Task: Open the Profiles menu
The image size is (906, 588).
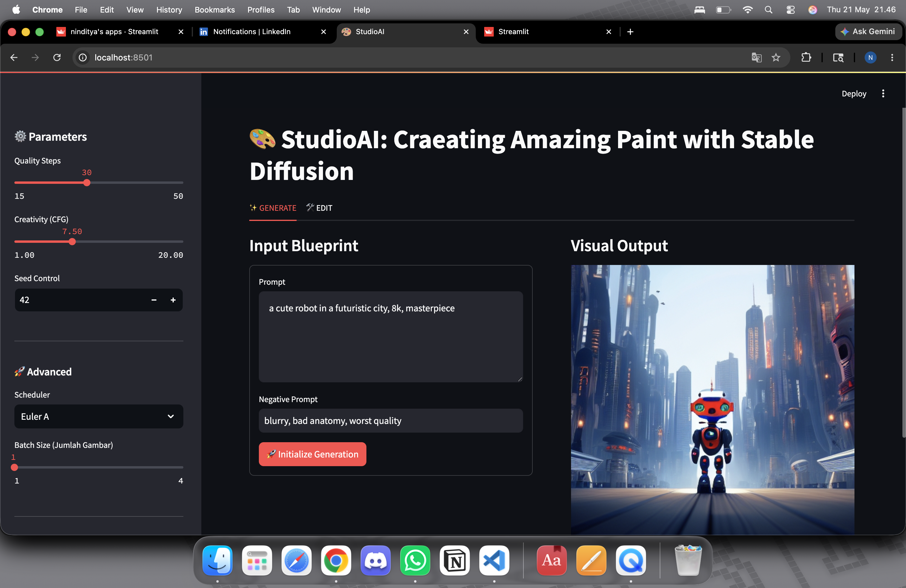Action: click(x=261, y=10)
